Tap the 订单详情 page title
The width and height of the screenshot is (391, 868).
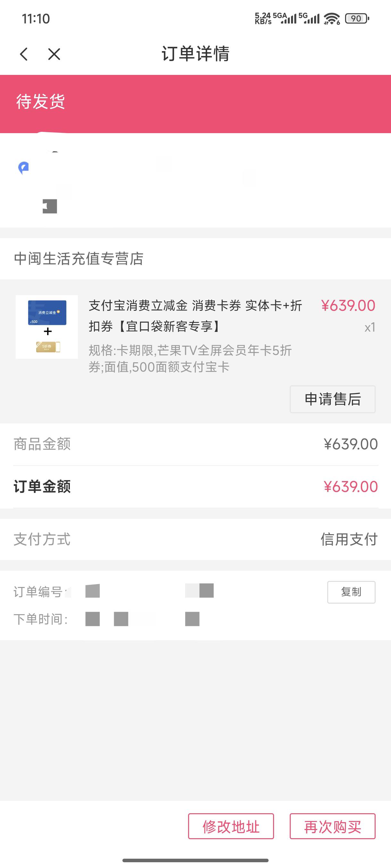coord(195,53)
